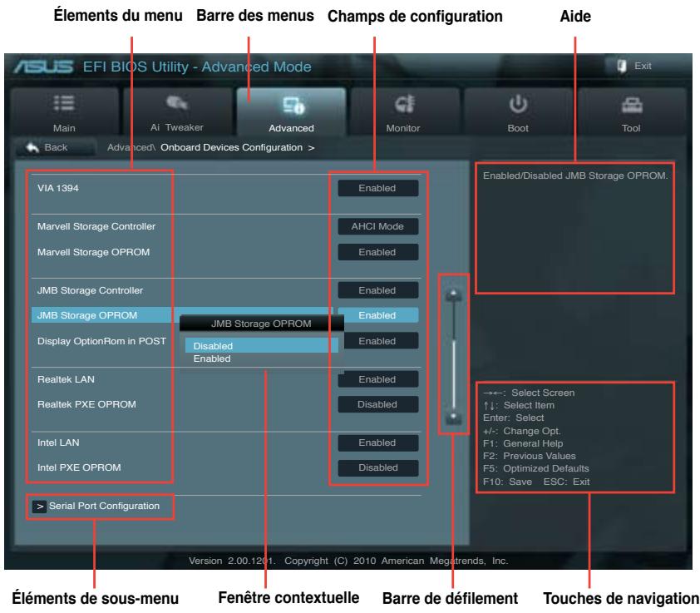Open Realtek PXE OPROM Disabled field

pos(378,404)
